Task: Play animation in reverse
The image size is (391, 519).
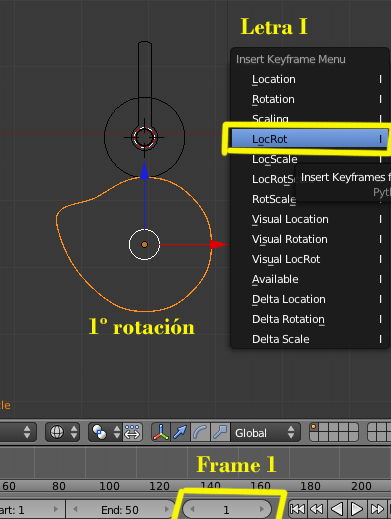Action: click(337, 509)
